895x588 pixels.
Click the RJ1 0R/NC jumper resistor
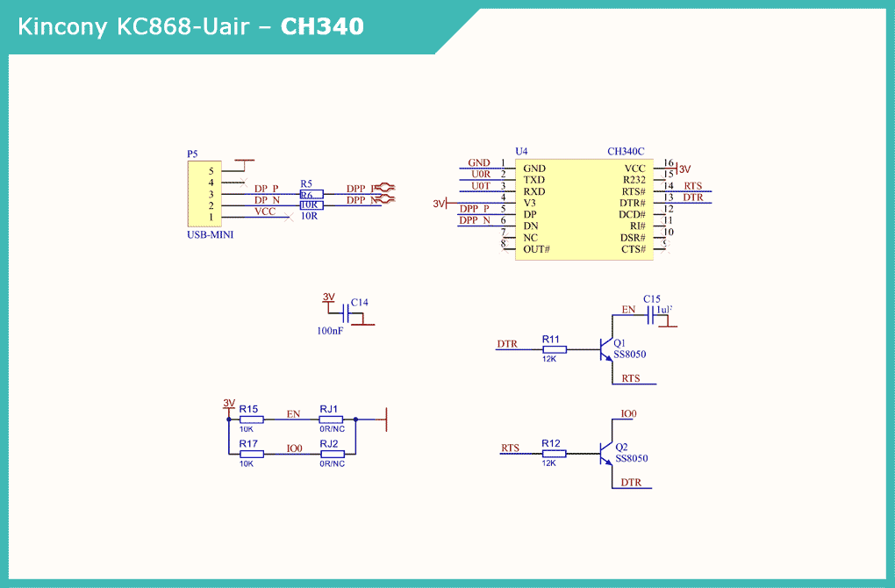coord(332,419)
